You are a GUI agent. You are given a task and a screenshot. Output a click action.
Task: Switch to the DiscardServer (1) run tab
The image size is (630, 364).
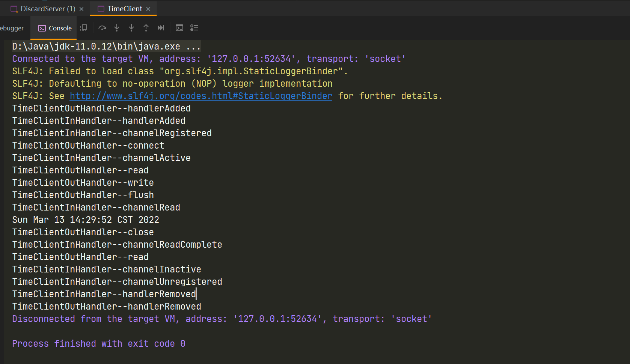click(x=43, y=9)
